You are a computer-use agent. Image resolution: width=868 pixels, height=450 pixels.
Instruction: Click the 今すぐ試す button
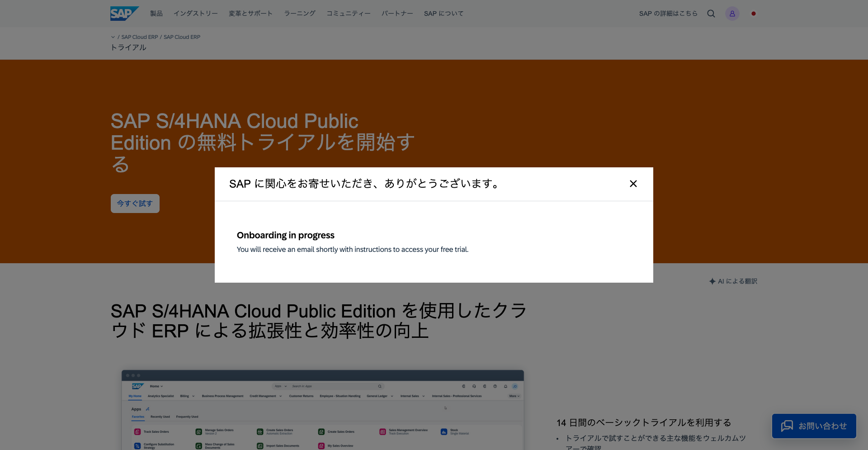pyautogui.click(x=135, y=204)
